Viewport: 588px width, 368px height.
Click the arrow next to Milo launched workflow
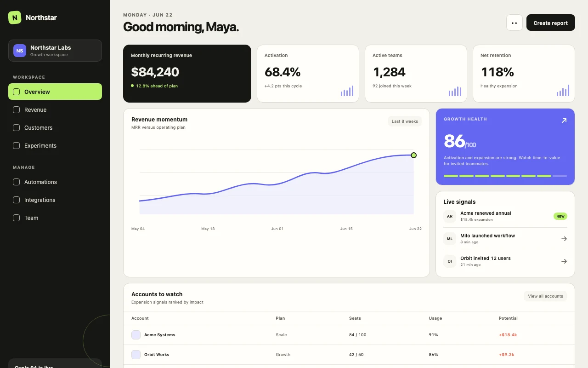(564, 239)
